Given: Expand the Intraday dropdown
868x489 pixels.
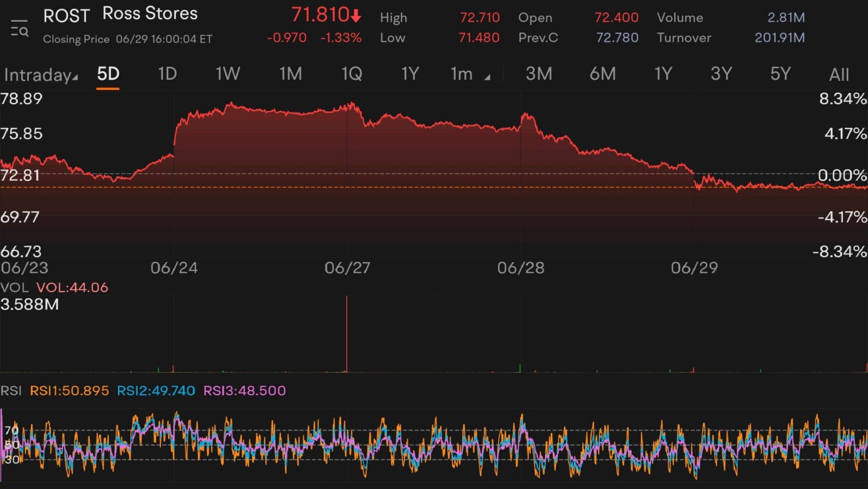Looking at the screenshot, I should pos(41,75).
